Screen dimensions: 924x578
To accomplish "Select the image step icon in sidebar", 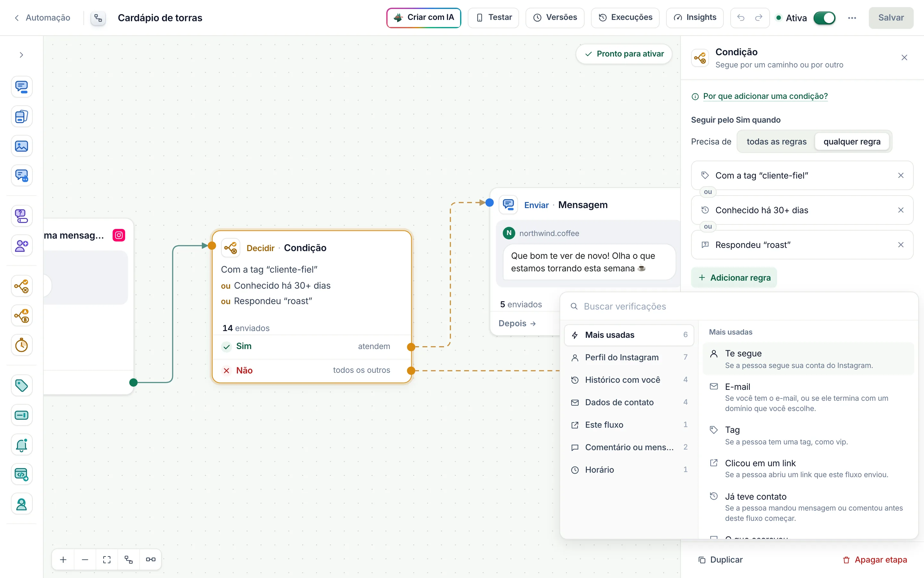I will point(21,146).
